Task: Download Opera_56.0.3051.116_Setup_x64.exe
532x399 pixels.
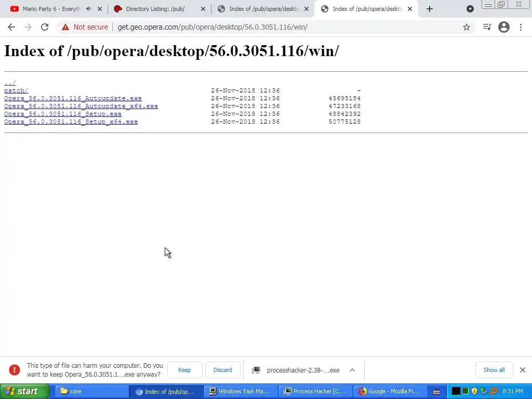Action: click(71, 122)
